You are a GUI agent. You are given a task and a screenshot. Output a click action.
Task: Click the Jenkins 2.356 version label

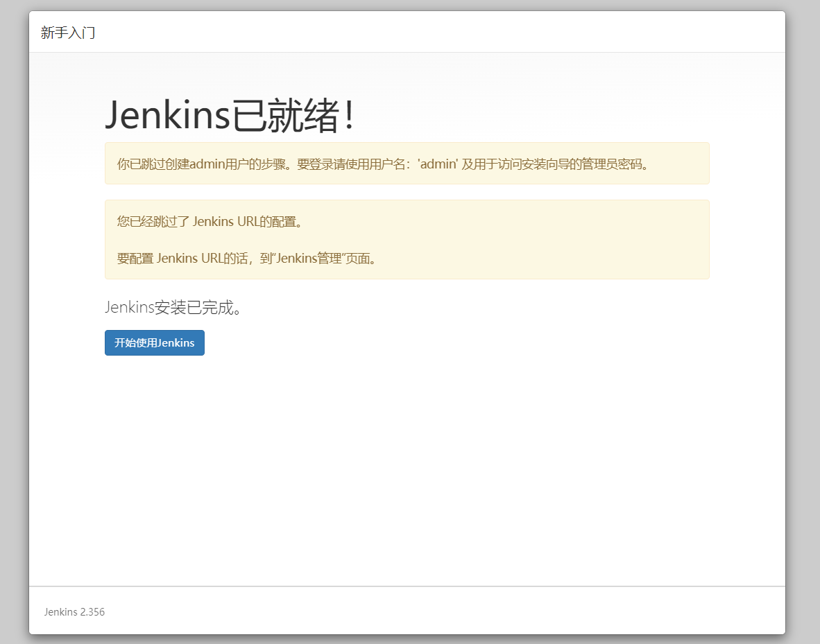click(x=74, y=611)
